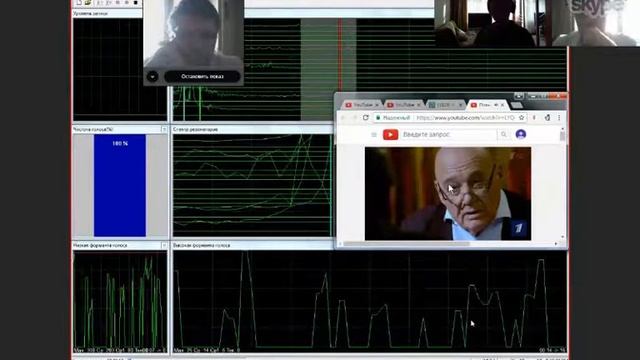
Task: Close the second YouTube tab
Action: coord(418,105)
